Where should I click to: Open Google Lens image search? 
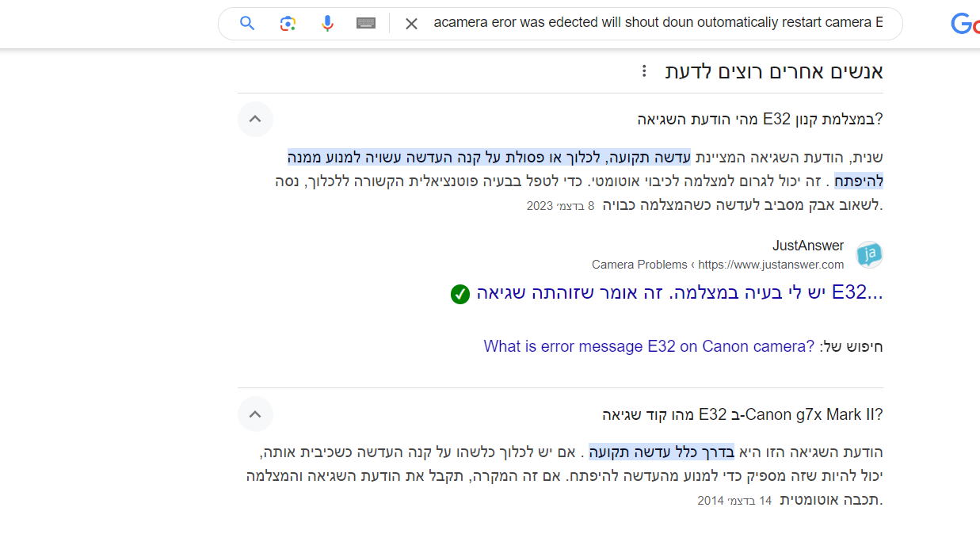tap(287, 23)
